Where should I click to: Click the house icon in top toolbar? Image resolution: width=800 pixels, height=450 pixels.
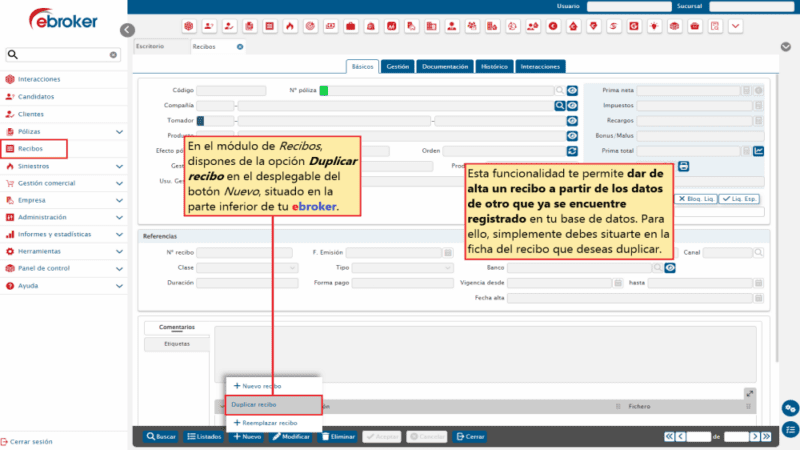click(573, 26)
